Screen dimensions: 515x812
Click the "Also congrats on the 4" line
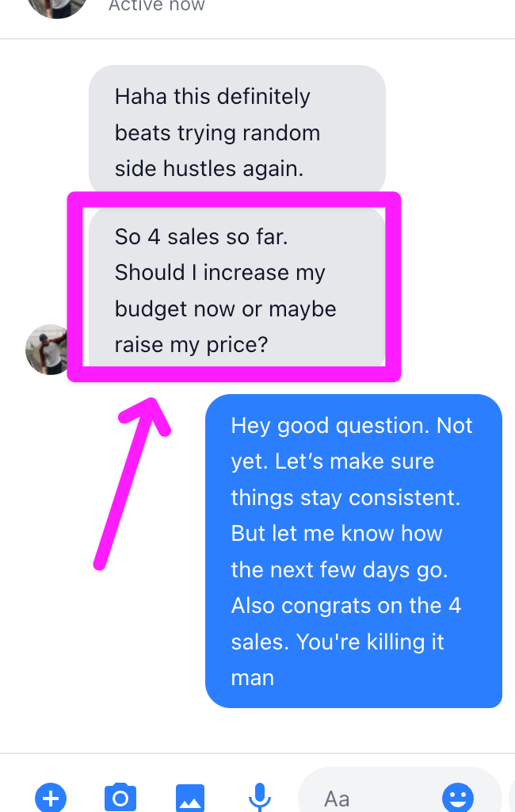tap(345, 606)
